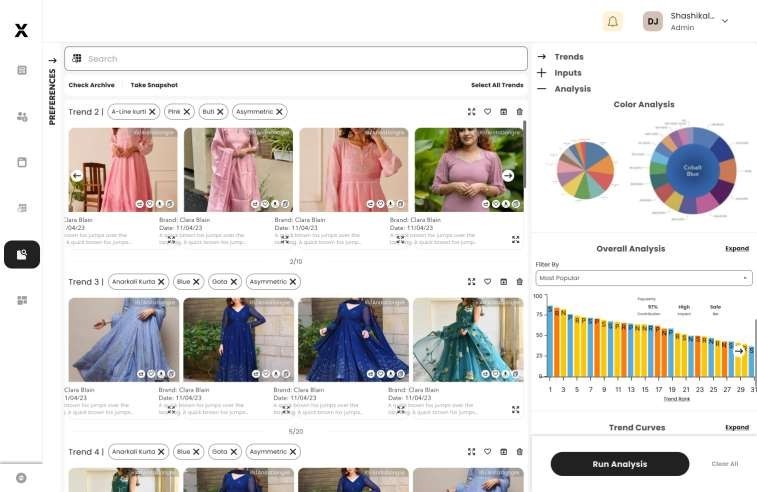This screenshot has width=757, height=492.
Task: Select the highlighted trend search sidebar icon
Action: (22, 254)
